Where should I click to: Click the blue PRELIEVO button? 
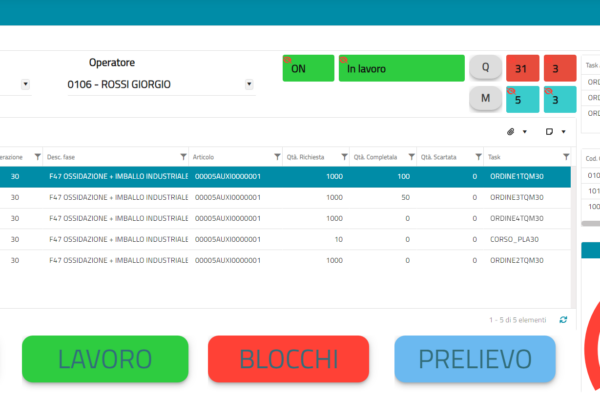point(475,359)
